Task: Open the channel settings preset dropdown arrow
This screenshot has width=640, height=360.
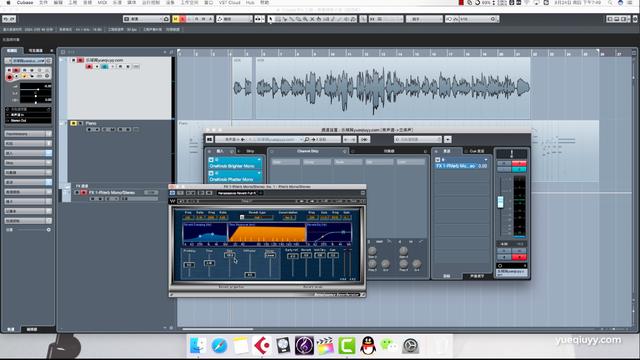Action: 448,140
